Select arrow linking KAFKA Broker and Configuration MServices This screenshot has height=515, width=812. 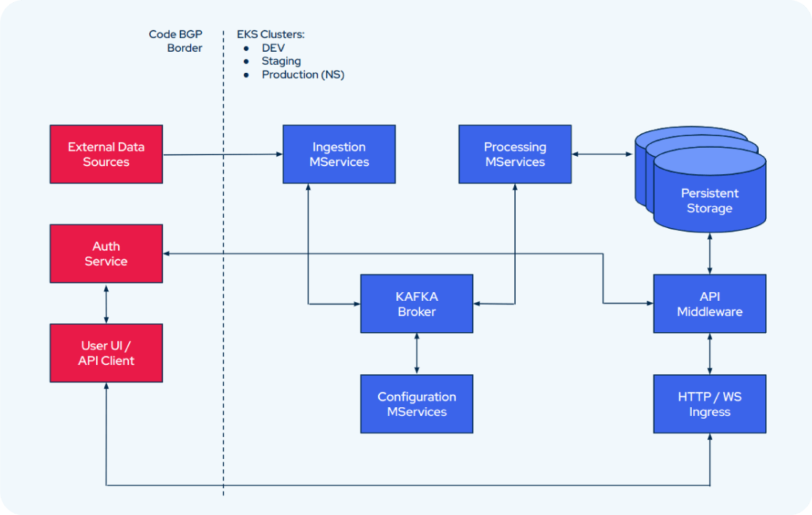click(417, 354)
